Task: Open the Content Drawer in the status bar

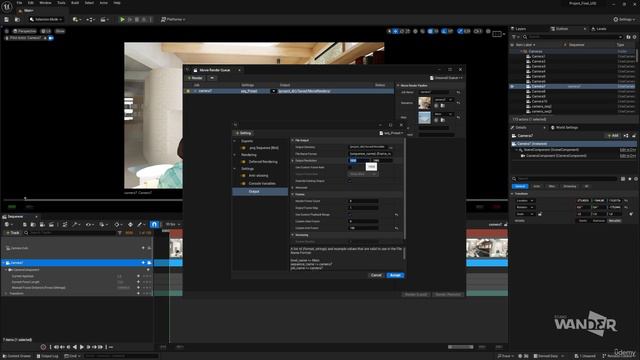Action: pos(17,356)
